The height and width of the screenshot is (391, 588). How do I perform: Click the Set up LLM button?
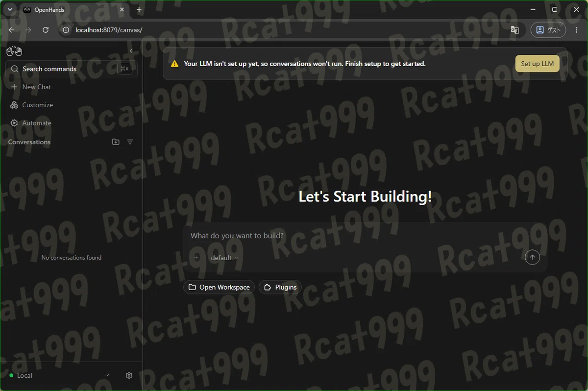coord(537,64)
